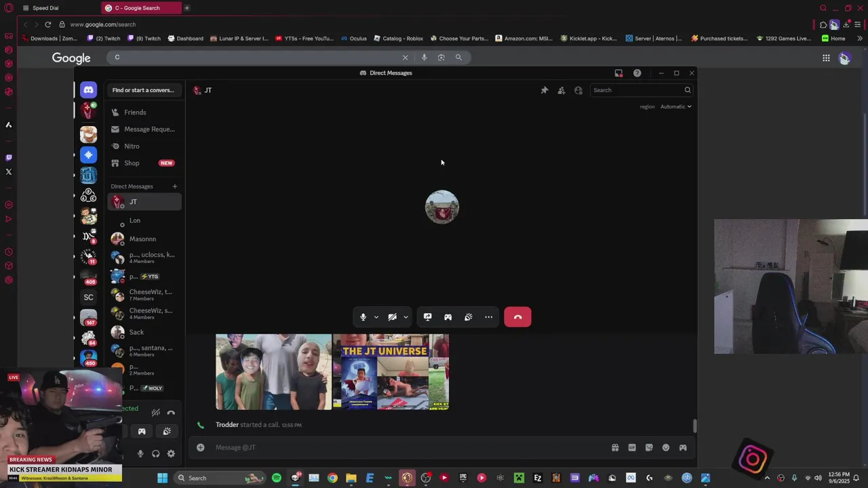Disconnect via voice panel phone icon
Image resolution: width=868 pixels, height=488 pixels.
tap(171, 412)
